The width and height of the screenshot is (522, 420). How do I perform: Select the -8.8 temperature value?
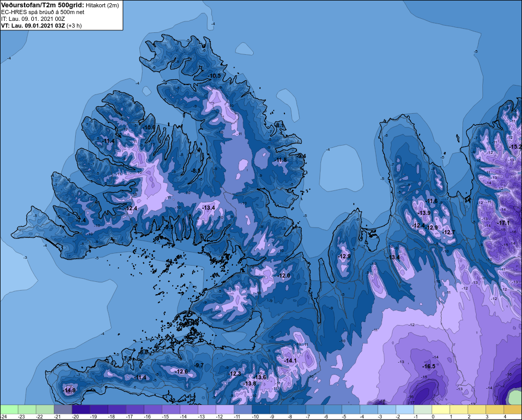(144, 352)
